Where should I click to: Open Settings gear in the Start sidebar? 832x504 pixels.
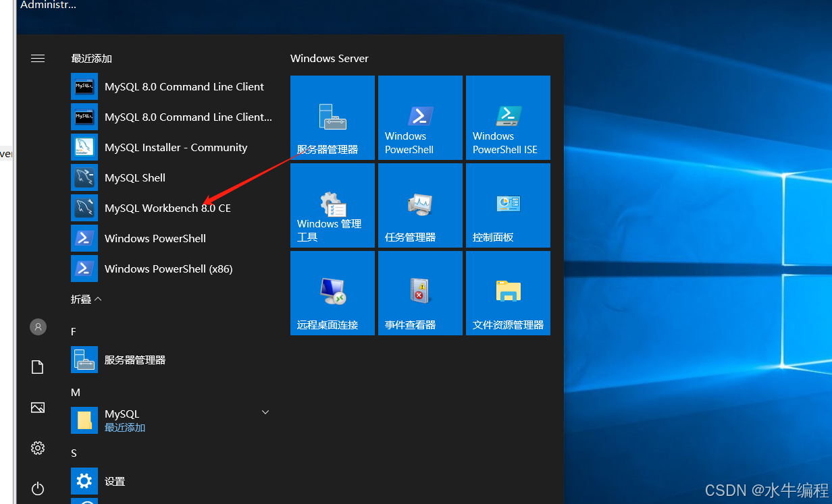38,448
